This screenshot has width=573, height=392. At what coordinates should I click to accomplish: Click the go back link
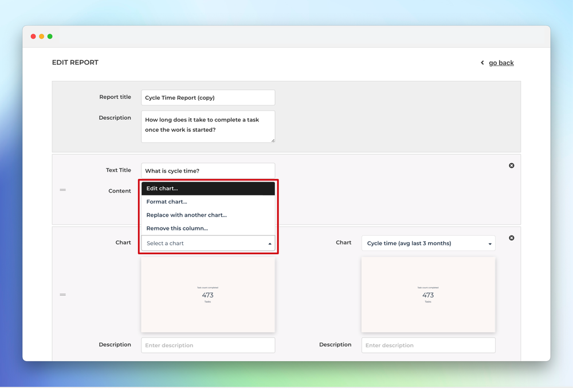click(501, 63)
